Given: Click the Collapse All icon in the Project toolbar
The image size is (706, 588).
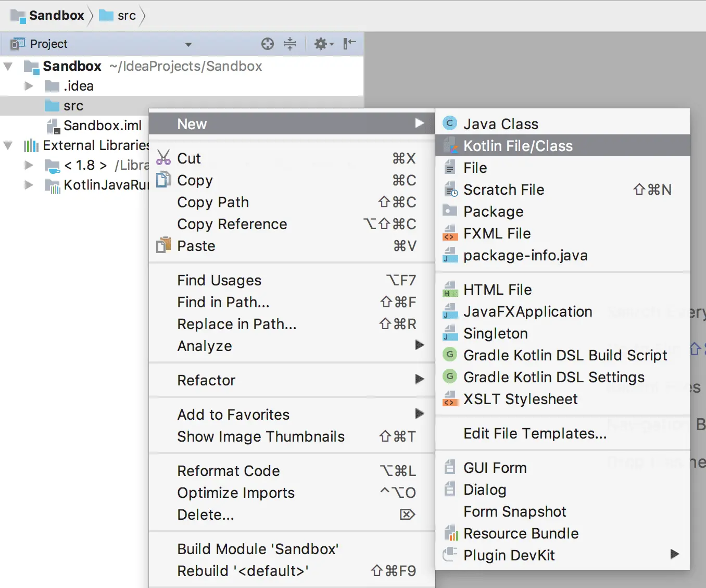Looking at the screenshot, I should [x=290, y=44].
